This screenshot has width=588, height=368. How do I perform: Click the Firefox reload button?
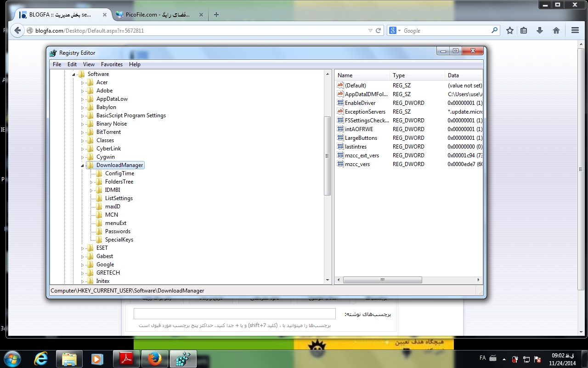379,30
